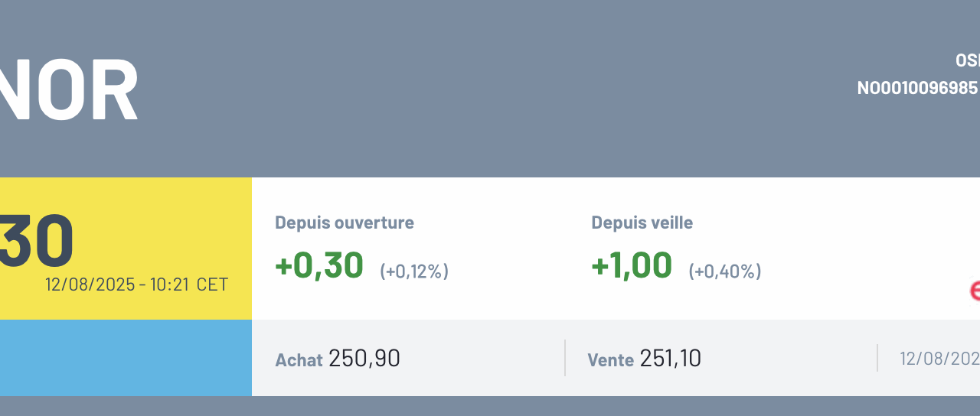
Task: Click the large price in yellow box
Action: 37,240
